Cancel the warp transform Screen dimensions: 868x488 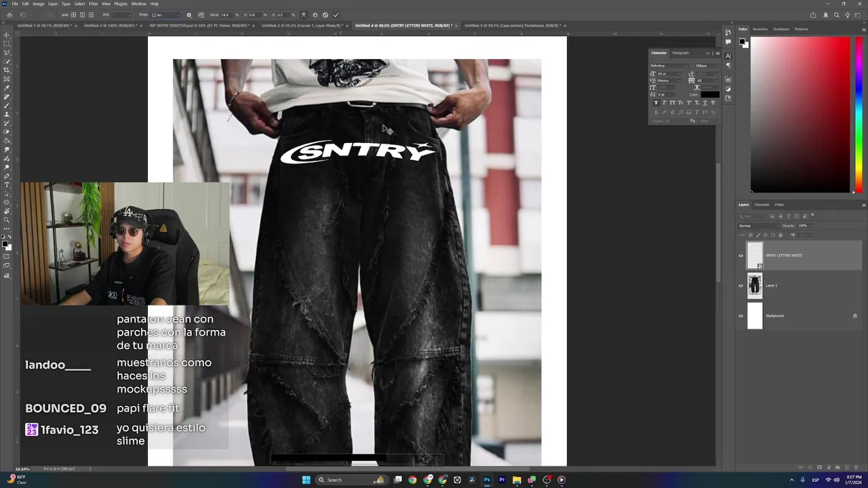325,15
